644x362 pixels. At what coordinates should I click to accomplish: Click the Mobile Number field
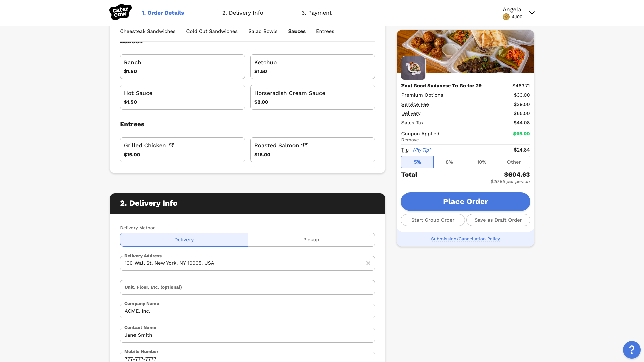(248, 357)
